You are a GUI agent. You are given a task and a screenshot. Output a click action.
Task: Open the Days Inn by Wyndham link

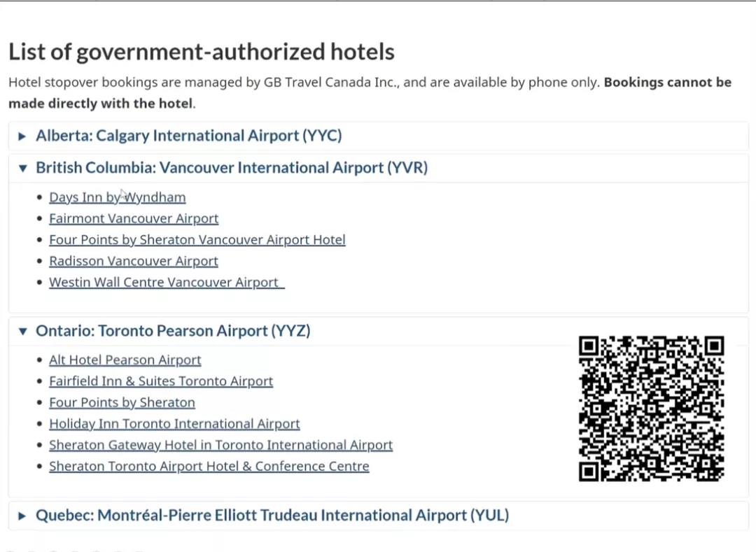(x=117, y=197)
